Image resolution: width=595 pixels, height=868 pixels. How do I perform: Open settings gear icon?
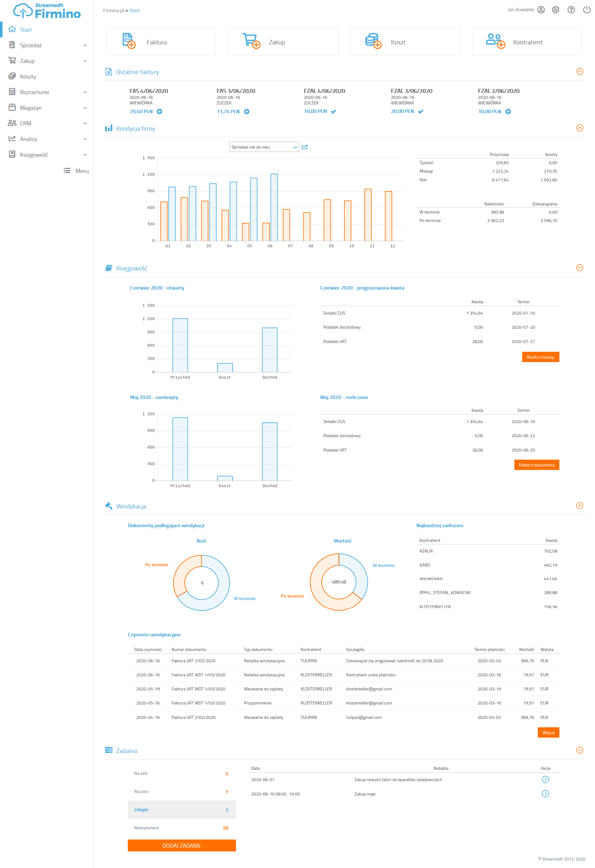coord(555,10)
